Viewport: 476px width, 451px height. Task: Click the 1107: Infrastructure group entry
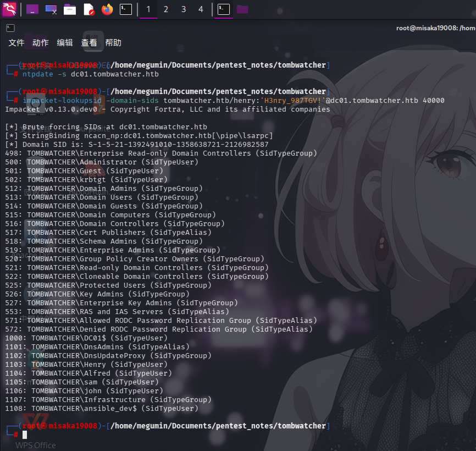[x=108, y=400]
